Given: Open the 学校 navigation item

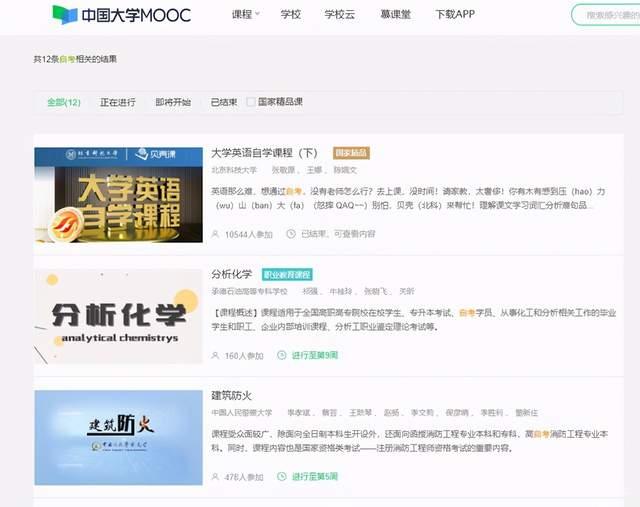Looking at the screenshot, I should 291,14.
